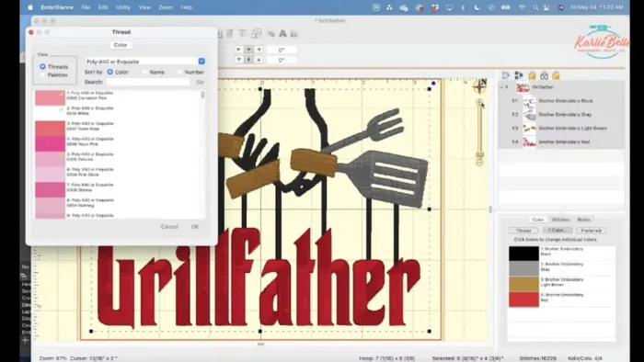Select the Threads view radio button

point(42,66)
